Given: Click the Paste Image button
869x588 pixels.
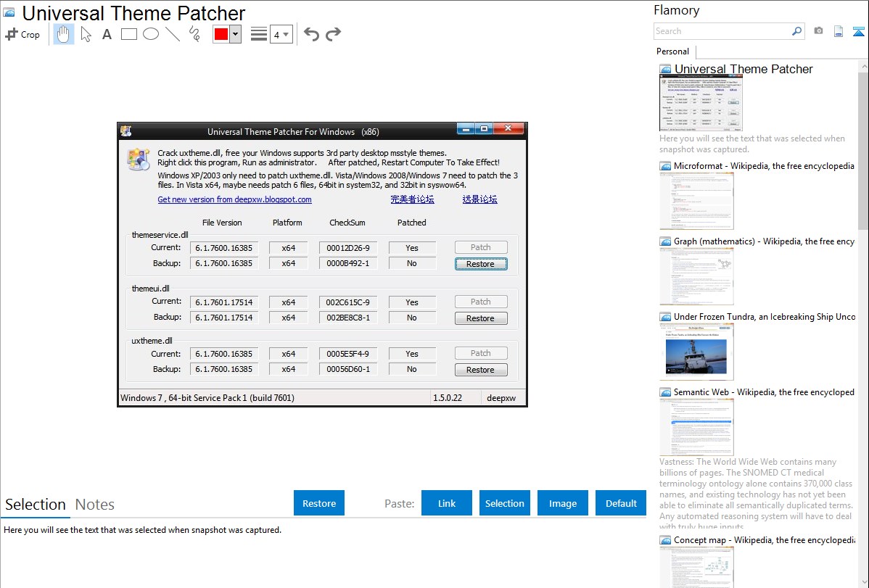Looking at the screenshot, I should click(x=563, y=503).
